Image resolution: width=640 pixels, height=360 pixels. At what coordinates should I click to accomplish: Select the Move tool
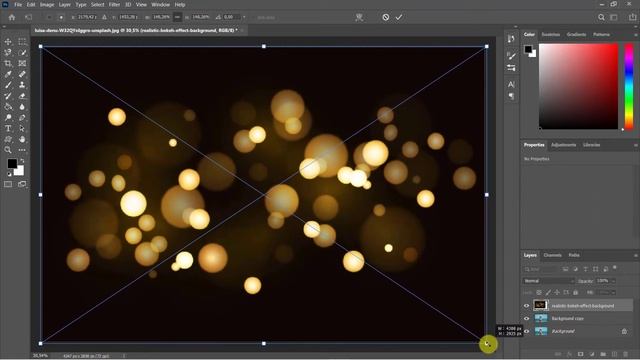click(8, 42)
